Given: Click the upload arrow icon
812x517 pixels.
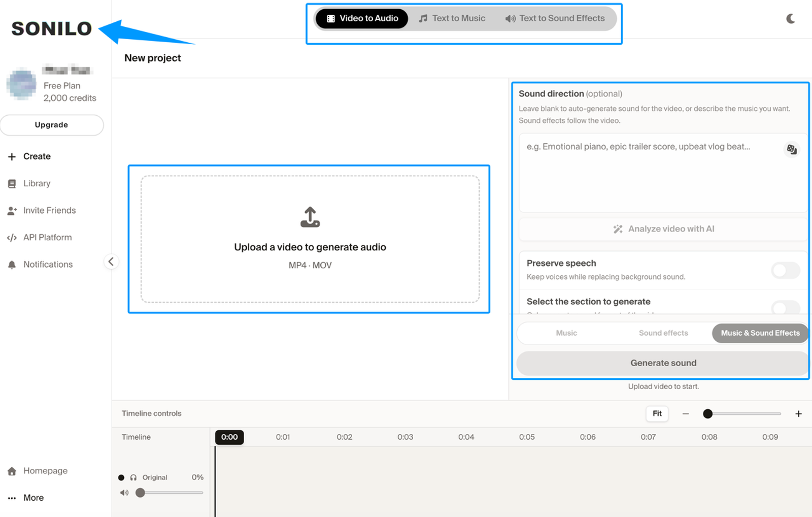Looking at the screenshot, I should click(310, 217).
